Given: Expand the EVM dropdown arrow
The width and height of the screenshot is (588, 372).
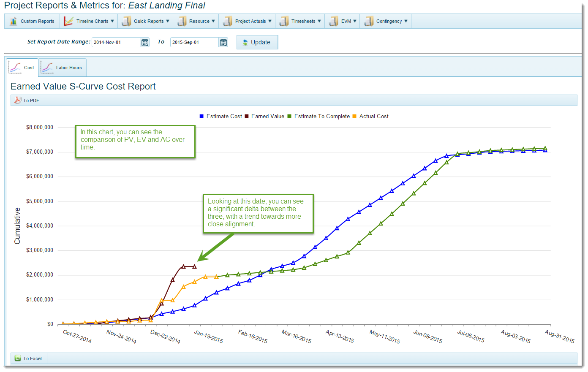Looking at the screenshot, I should point(355,21).
